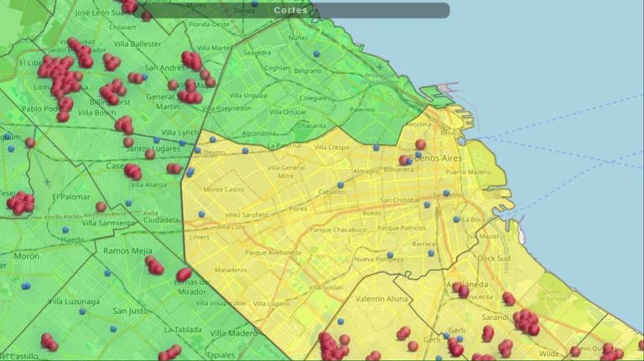The height and width of the screenshot is (361, 644).
Task: Click red marker cluster below Ramos Mejía
Action: click(x=154, y=265)
